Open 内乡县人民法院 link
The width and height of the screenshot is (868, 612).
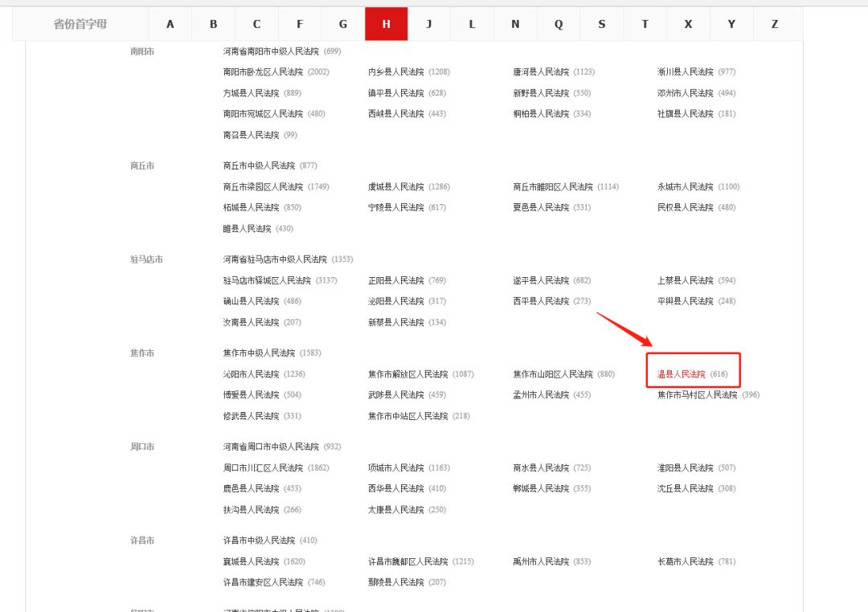coord(395,72)
